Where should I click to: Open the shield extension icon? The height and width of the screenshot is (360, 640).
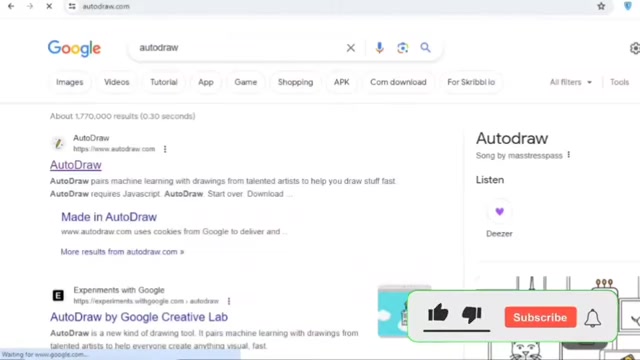[x=628, y=6]
